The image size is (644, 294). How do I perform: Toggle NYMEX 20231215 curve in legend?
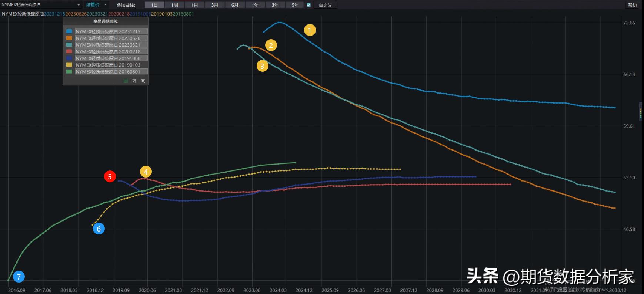[x=108, y=32]
